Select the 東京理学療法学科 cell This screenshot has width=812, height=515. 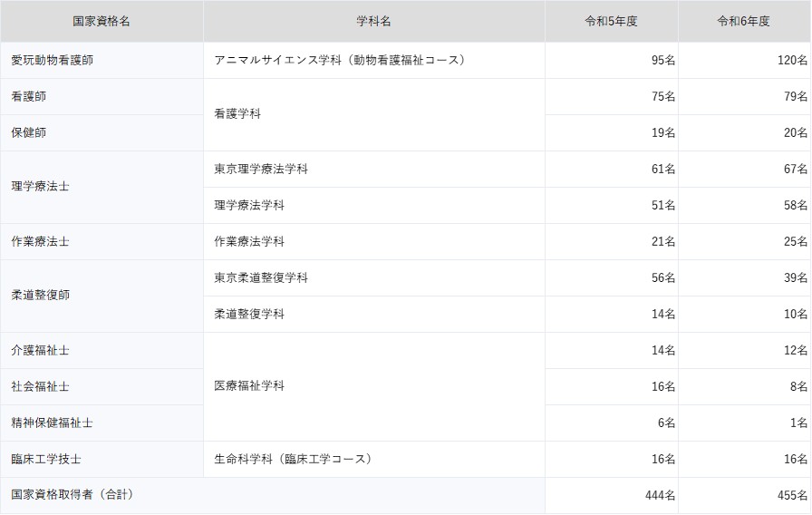(x=261, y=169)
